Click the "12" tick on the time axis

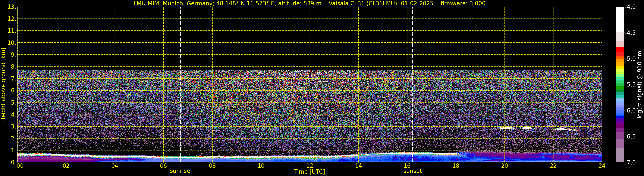[x=310, y=166]
